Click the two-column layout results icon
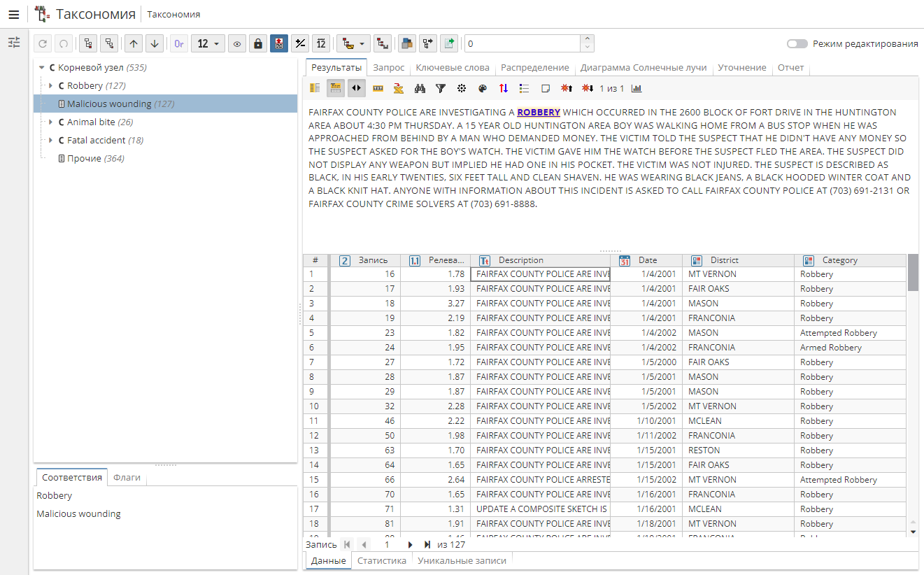Image resolution: width=924 pixels, height=575 pixels. point(315,88)
